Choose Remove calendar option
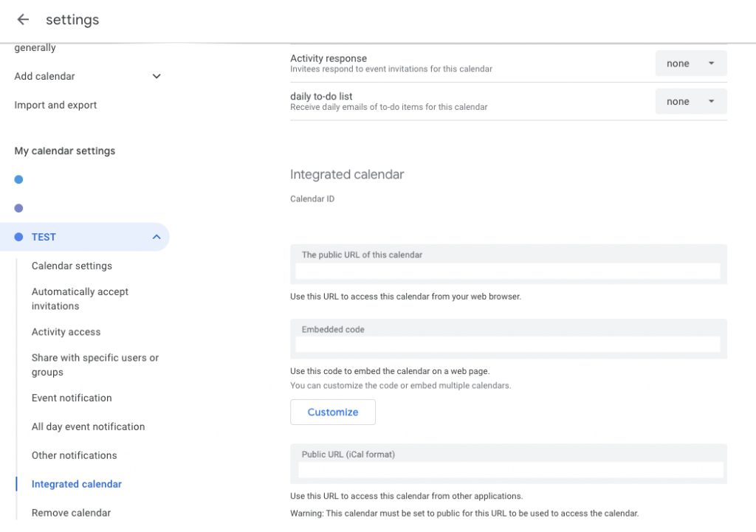Screen dimensions: 756x532 coord(71,513)
